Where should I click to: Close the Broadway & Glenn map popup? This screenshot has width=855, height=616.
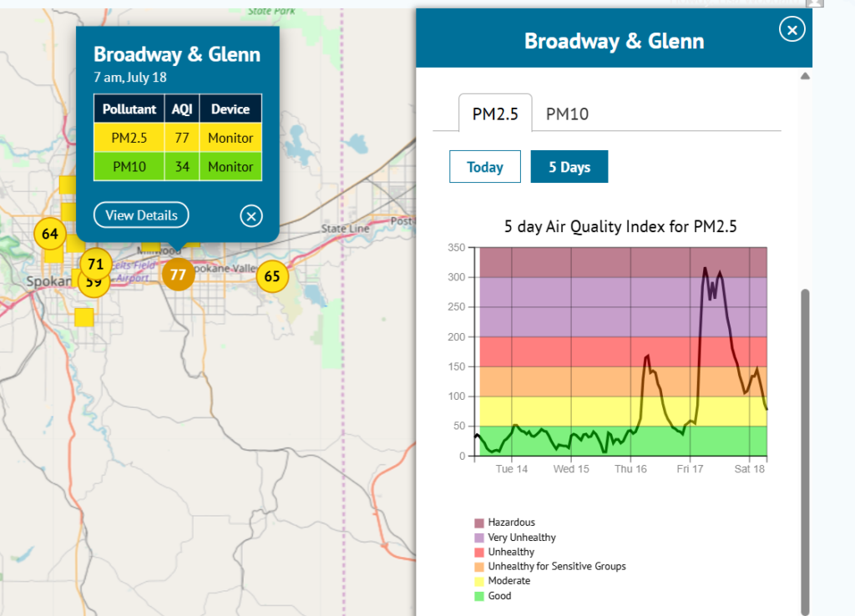pyautogui.click(x=251, y=216)
